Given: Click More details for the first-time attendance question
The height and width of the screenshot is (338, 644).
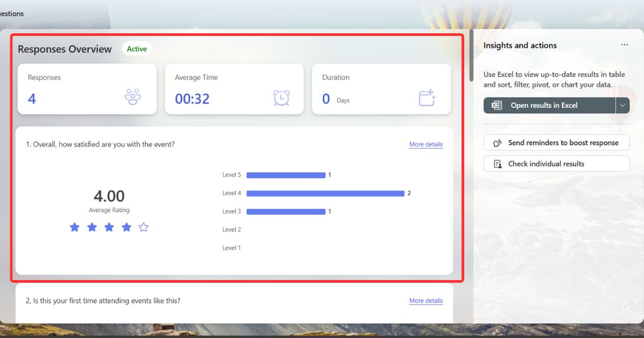Looking at the screenshot, I should [426, 300].
